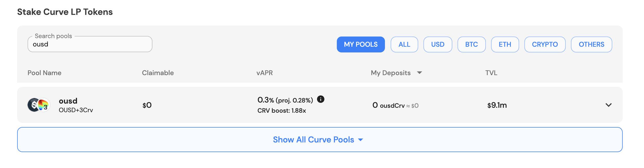Click the ousd pool thumbnail image
The height and width of the screenshot is (168, 644).
(38, 105)
